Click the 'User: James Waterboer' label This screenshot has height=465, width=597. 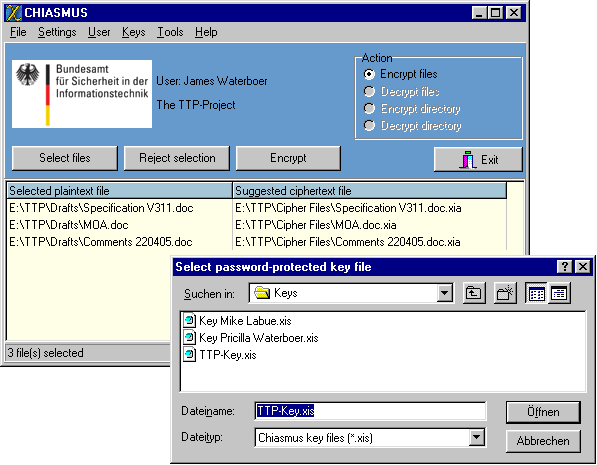coord(212,81)
